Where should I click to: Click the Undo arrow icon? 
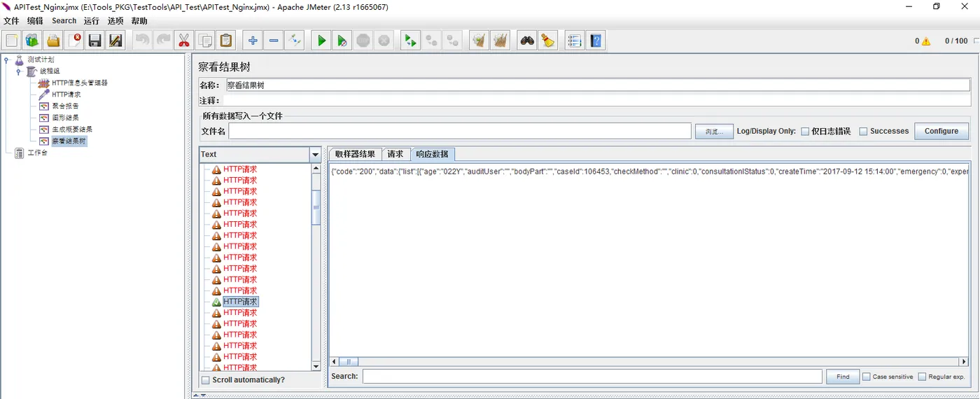click(142, 41)
